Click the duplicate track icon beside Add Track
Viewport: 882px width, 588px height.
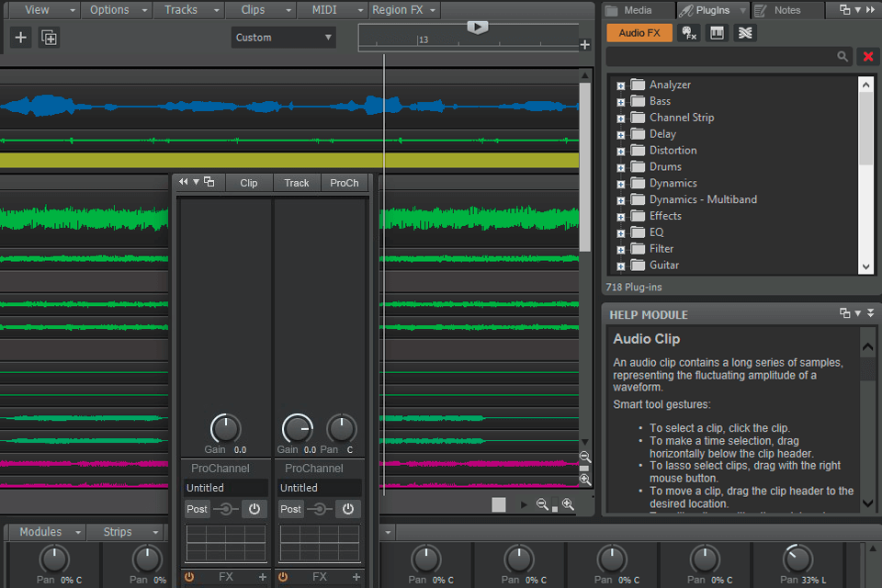point(49,38)
